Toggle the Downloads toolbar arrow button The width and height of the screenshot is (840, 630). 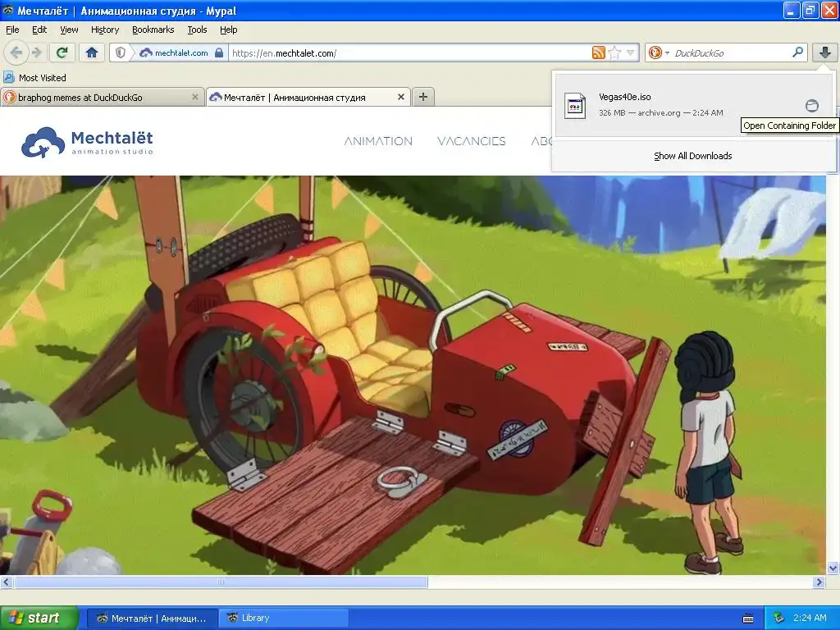tap(825, 52)
